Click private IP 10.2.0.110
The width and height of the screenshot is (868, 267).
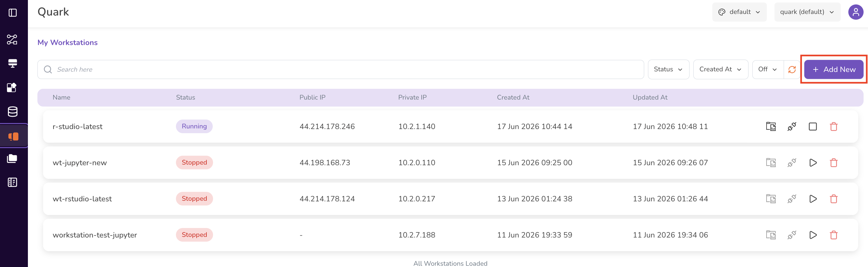[x=417, y=162]
